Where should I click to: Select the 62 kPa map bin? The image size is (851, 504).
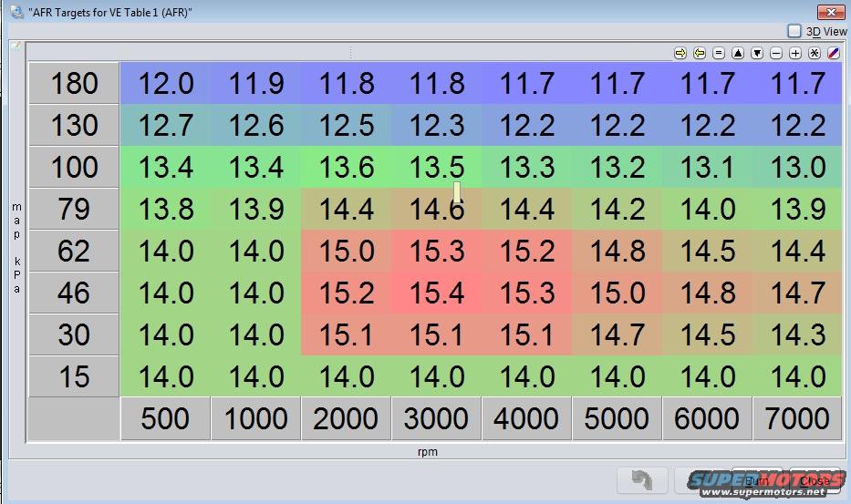coord(74,251)
